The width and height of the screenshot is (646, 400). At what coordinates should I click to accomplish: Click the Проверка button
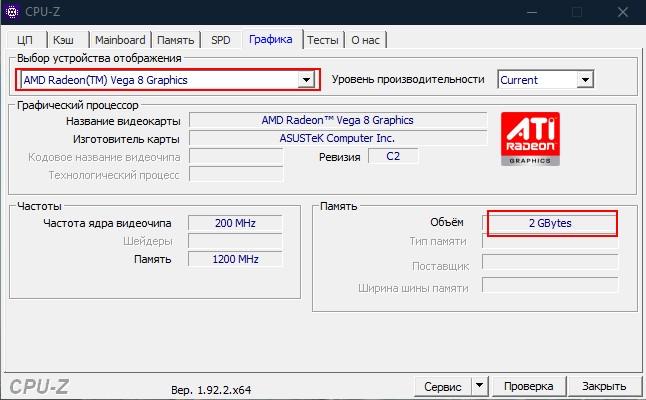529,386
